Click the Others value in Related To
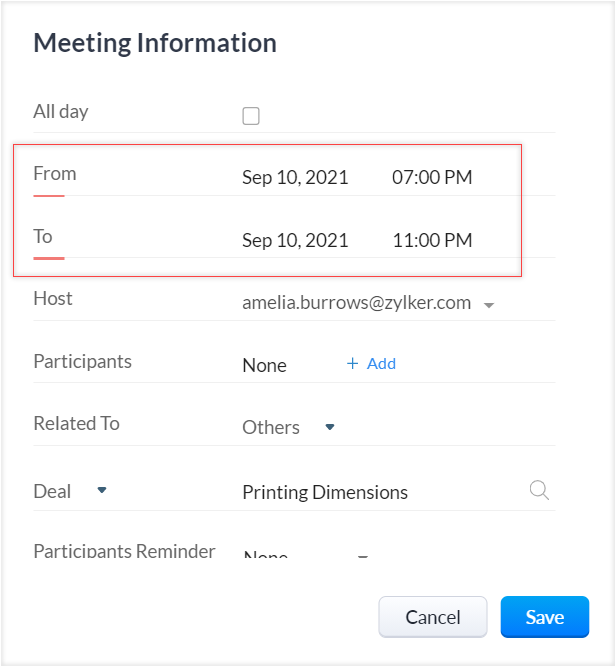 coord(271,427)
